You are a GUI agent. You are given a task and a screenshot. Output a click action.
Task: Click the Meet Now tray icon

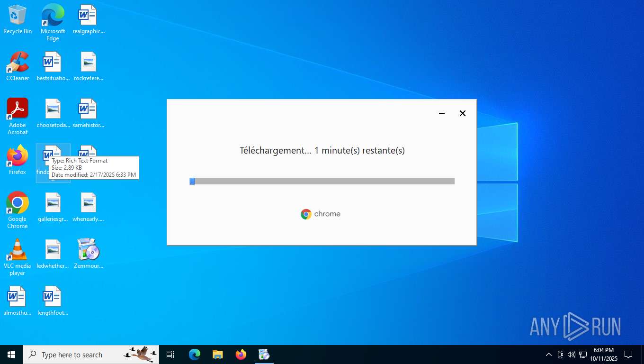click(560, 355)
